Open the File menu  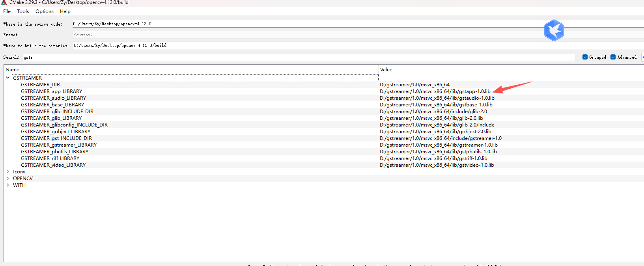[x=7, y=11]
